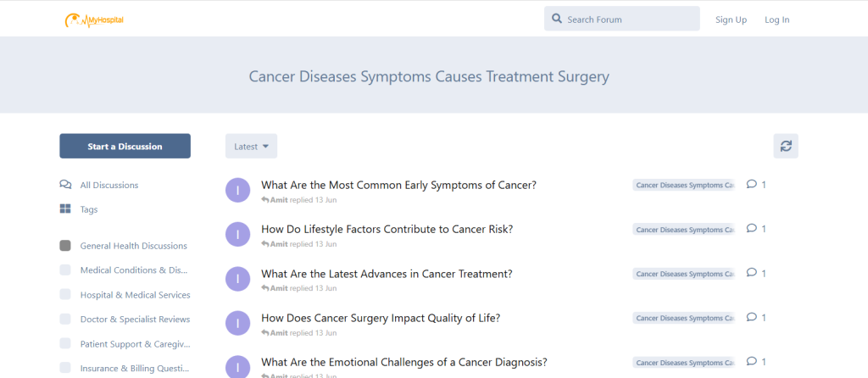Open 'Latest Advances in Cancer Treatment' discussion
The height and width of the screenshot is (378, 868).
387,274
